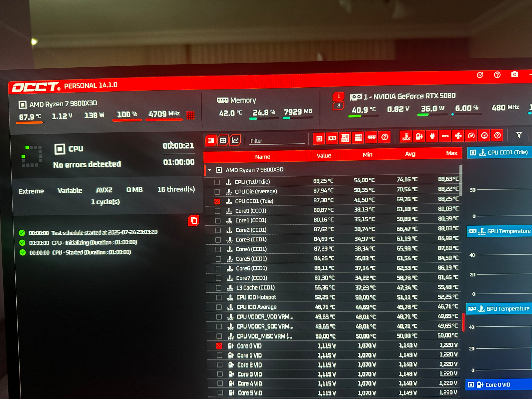This screenshot has height=399, width=532.
Task: Click the Filter text input field
Action: click(x=277, y=141)
